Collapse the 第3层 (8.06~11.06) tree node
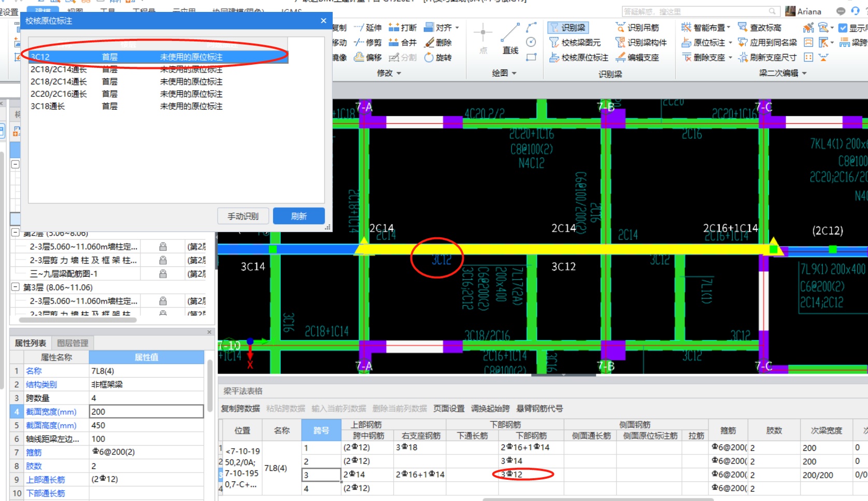This screenshot has width=868, height=501. point(16,287)
